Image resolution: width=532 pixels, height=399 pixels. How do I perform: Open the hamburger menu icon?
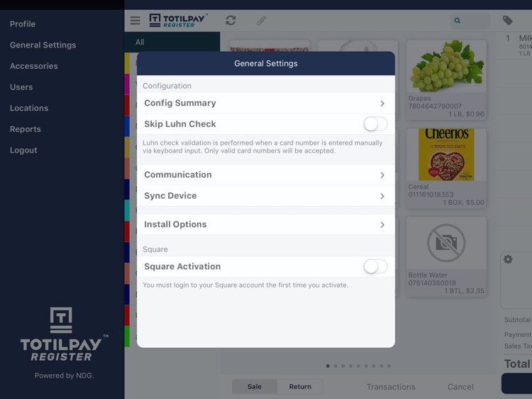135,21
